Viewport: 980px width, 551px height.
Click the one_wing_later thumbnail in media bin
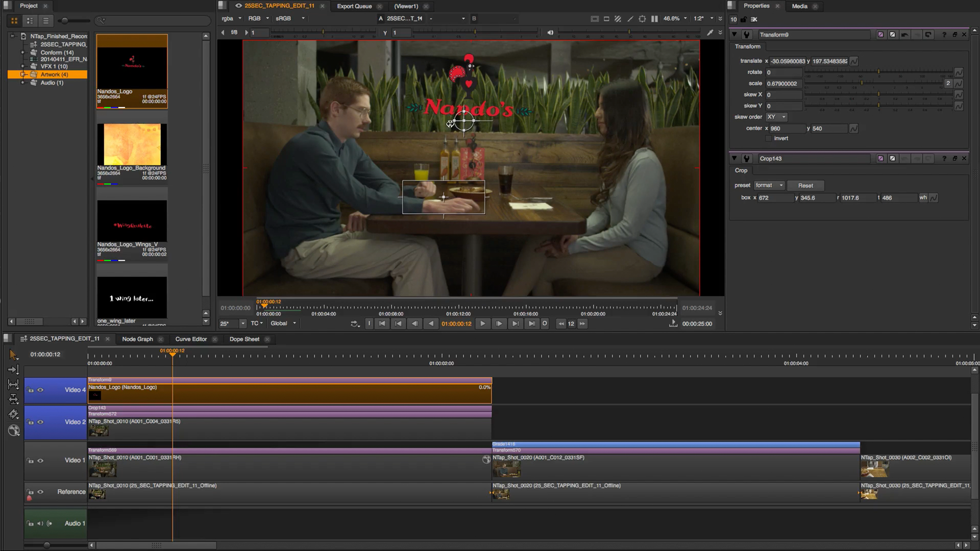[x=132, y=297]
